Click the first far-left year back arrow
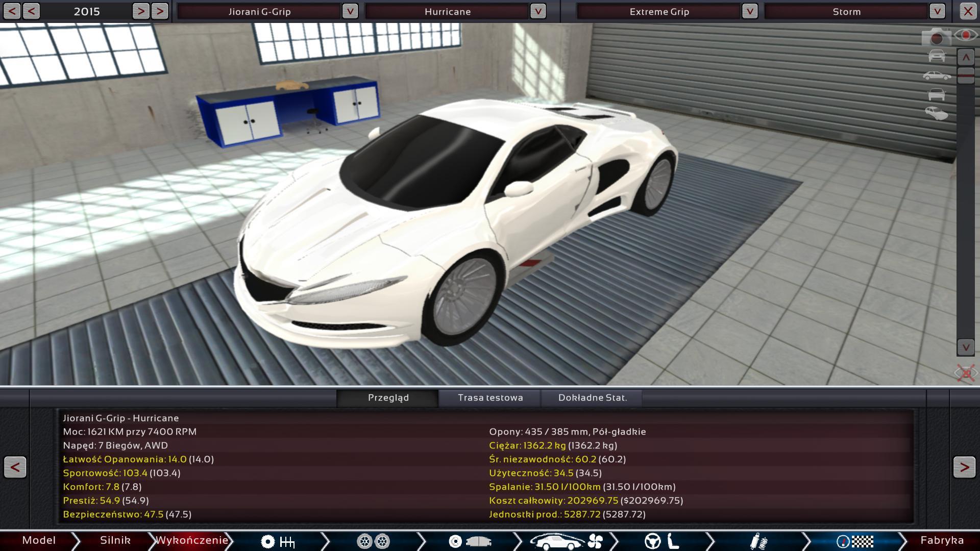 pyautogui.click(x=12, y=11)
